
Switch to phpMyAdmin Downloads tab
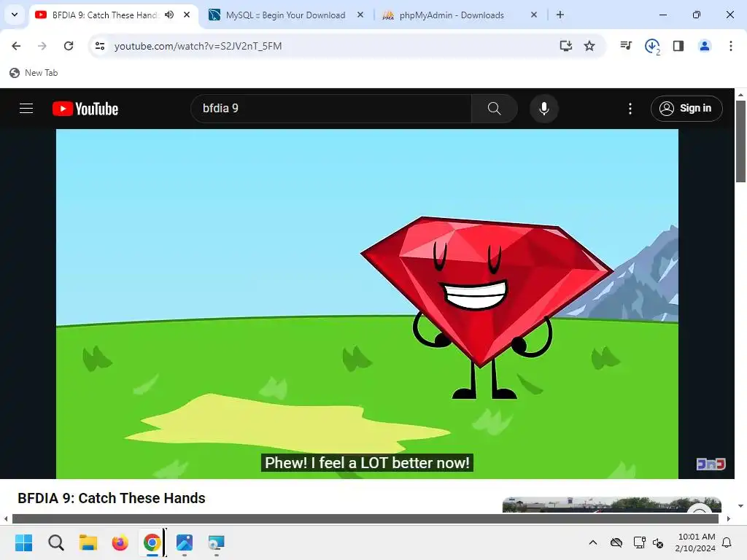[452, 15]
